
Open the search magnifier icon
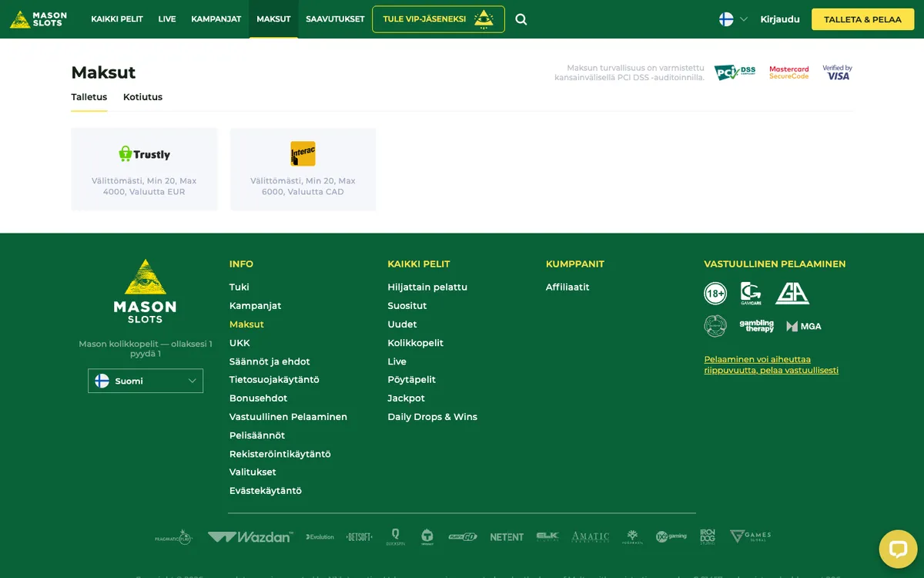pos(521,19)
